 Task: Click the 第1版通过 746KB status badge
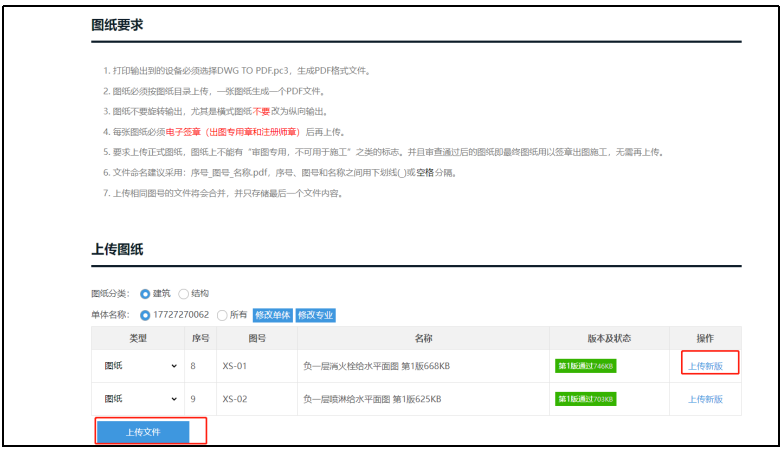pos(586,366)
